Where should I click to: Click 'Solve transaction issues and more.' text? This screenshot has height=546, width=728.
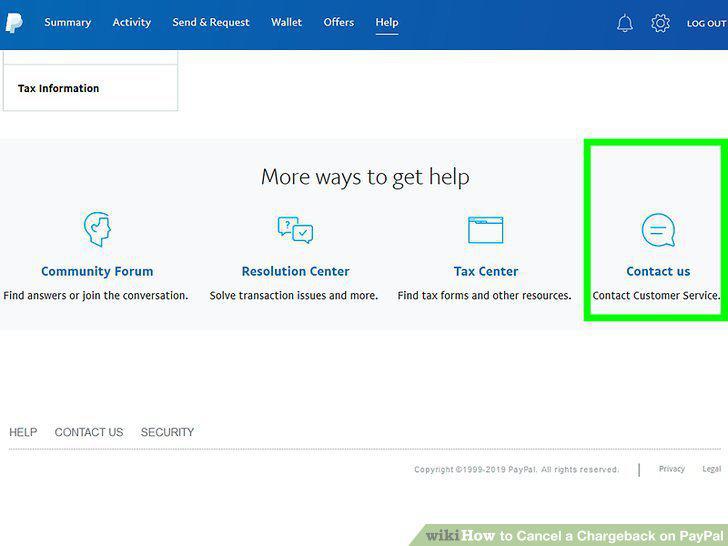tap(294, 295)
